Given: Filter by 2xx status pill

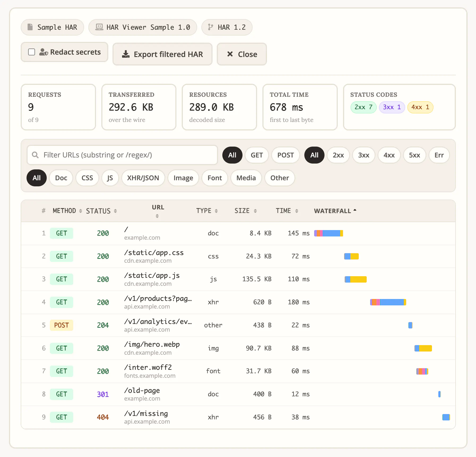Looking at the screenshot, I should click(338, 155).
